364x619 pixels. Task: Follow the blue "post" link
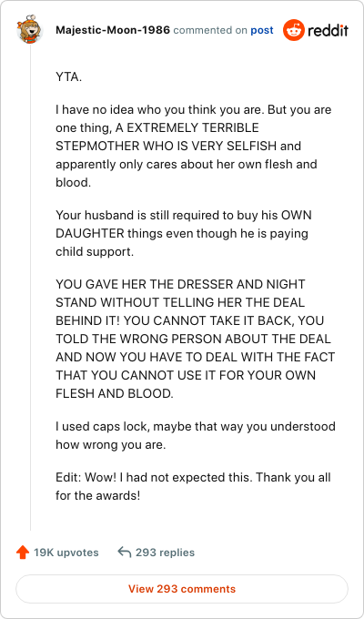click(262, 30)
